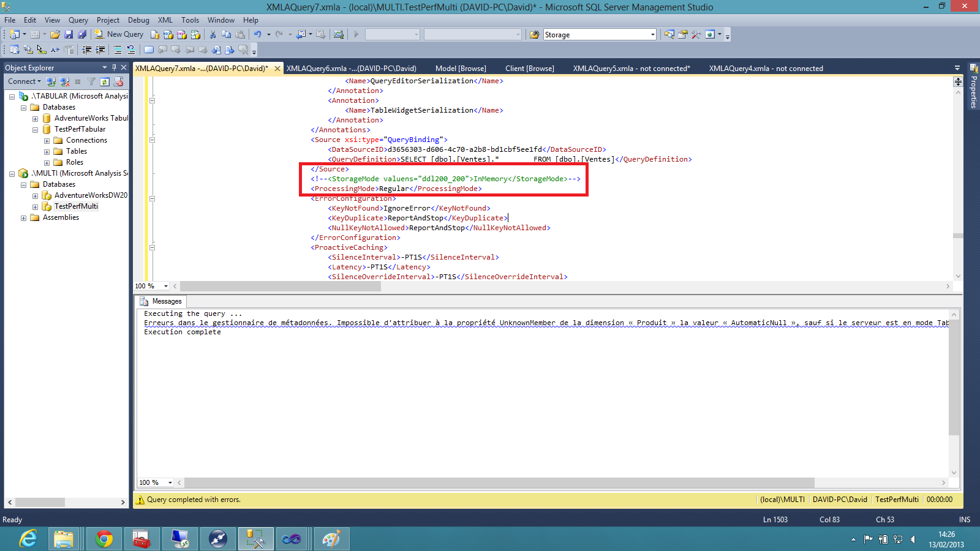Collapse the ProactiveCaching XML outline block

tap(152, 247)
